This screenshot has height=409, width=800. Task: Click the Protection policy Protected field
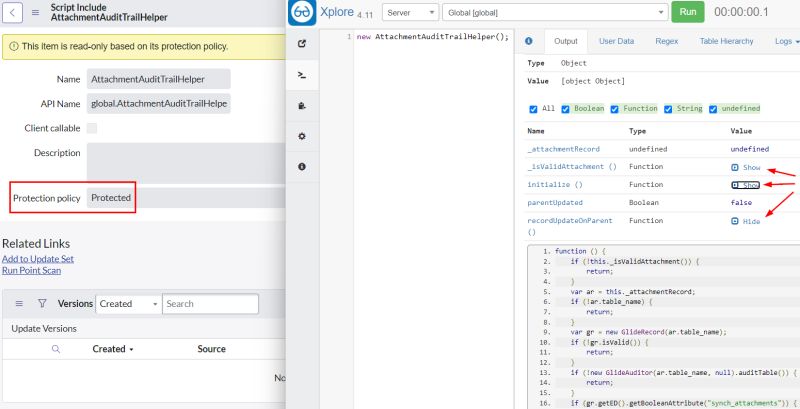186,198
